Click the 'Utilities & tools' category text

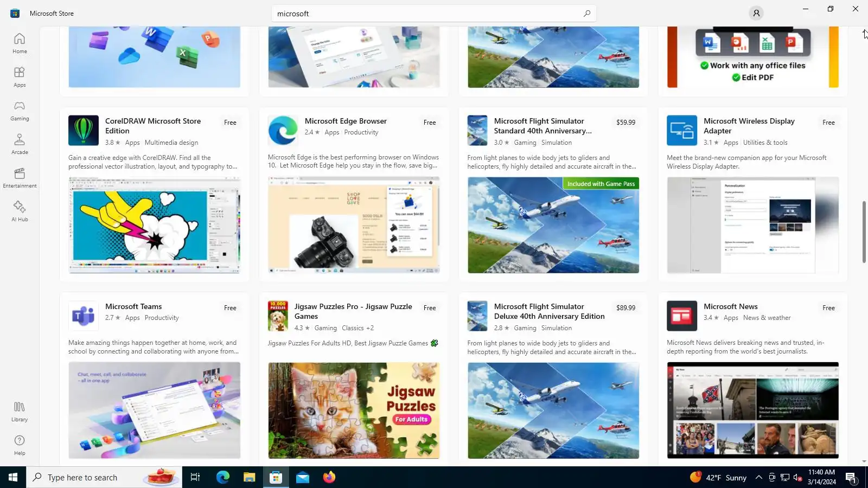pos(765,143)
